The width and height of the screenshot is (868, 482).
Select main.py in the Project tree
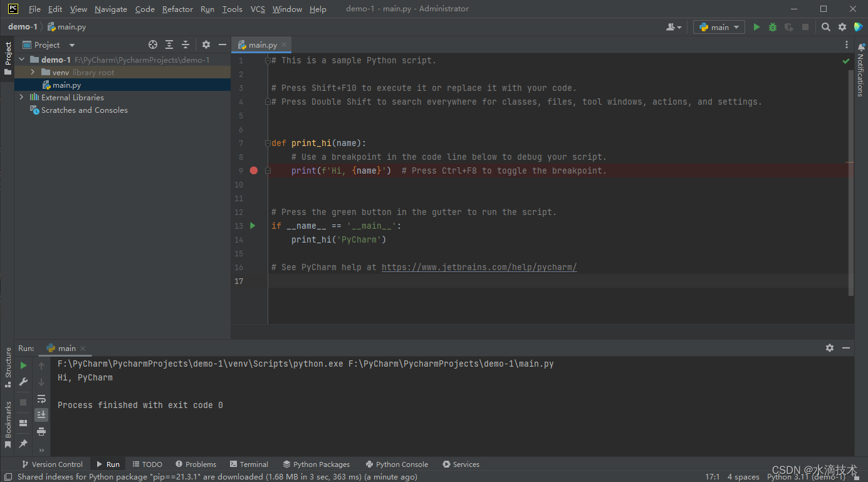pyautogui.click(x=123, y=85)
